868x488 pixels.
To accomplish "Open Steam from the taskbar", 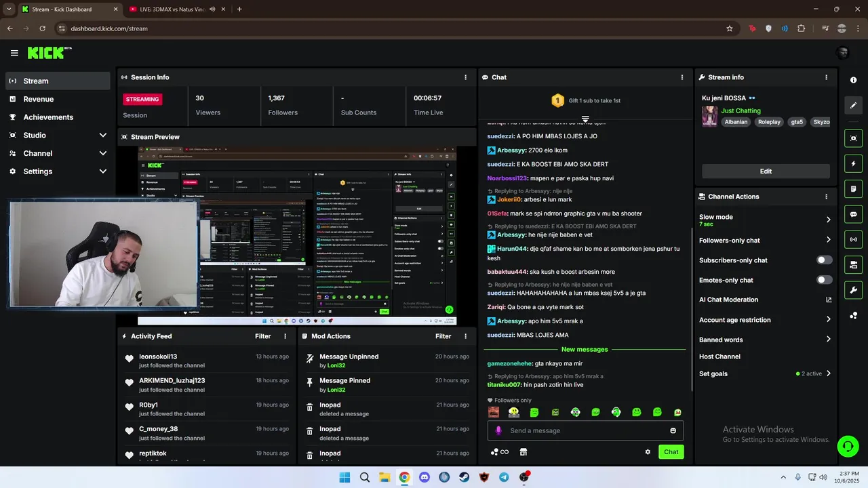I will (x=464, y=477).
